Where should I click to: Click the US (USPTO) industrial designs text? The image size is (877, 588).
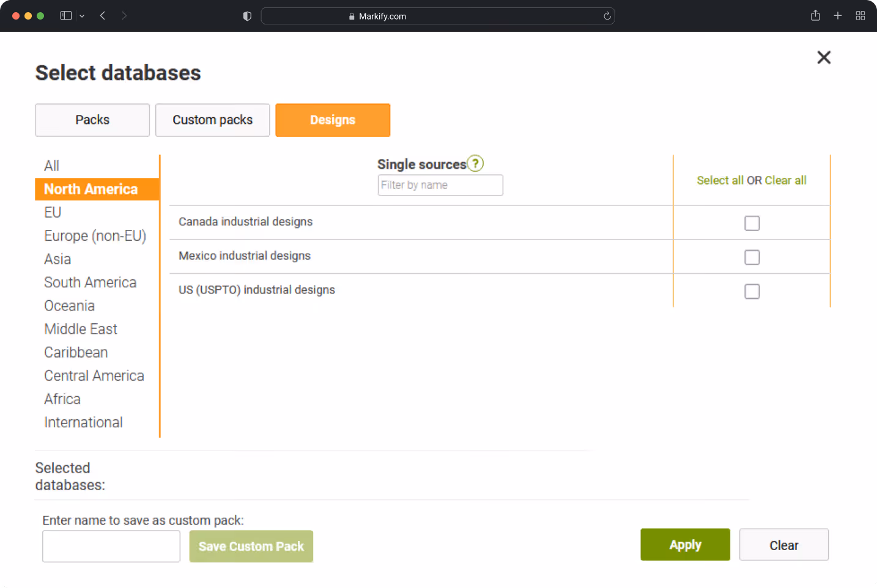tap(257, 290)
